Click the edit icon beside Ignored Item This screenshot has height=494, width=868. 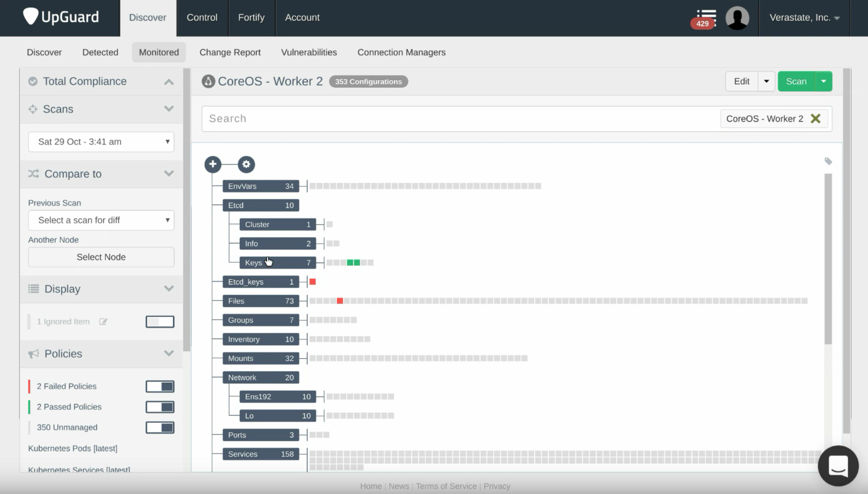click(x=103, y=321)
